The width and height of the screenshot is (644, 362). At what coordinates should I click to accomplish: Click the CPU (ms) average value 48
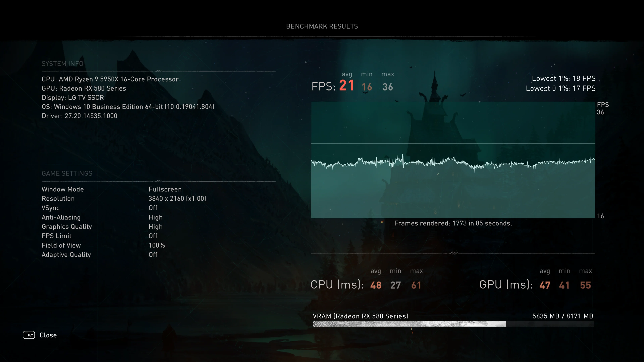coord(376,285)
